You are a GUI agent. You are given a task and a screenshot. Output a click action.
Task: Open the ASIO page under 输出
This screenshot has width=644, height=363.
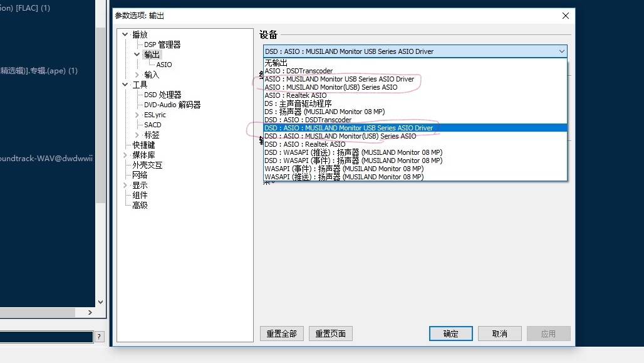click(164, 65)
